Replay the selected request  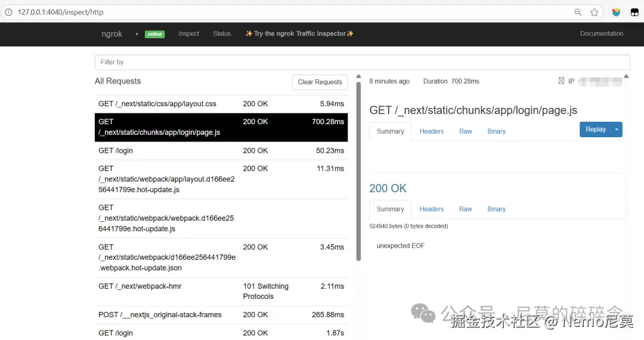596,129
